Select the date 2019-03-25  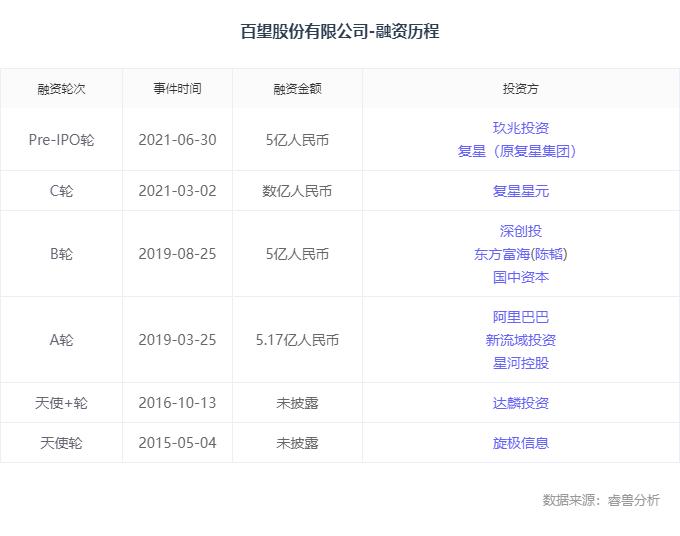[x=177, y=340]
